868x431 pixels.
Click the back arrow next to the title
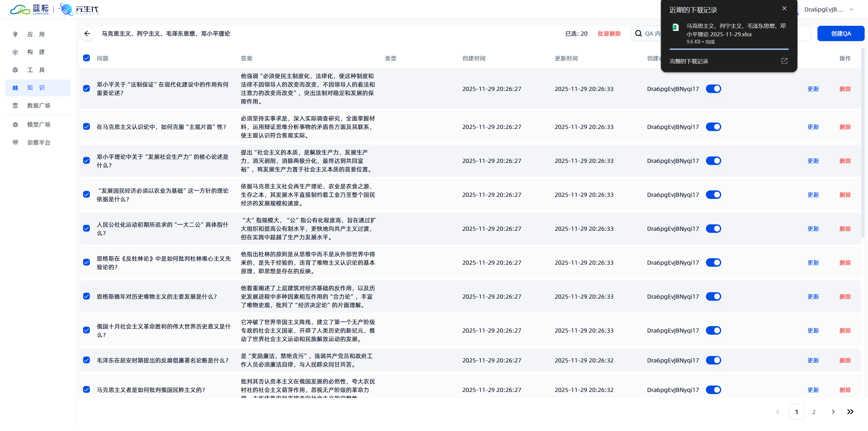pyautogui.click(x=87, y=34)
